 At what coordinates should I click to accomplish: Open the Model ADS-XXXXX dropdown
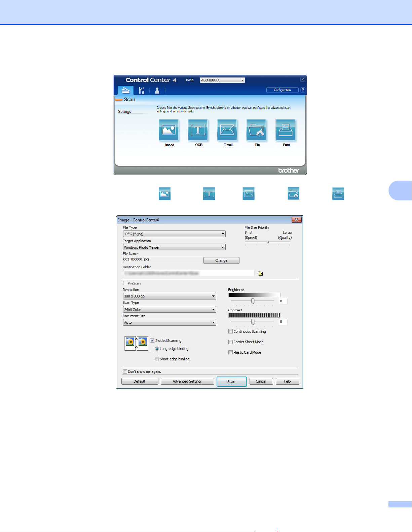click(222, 80)
